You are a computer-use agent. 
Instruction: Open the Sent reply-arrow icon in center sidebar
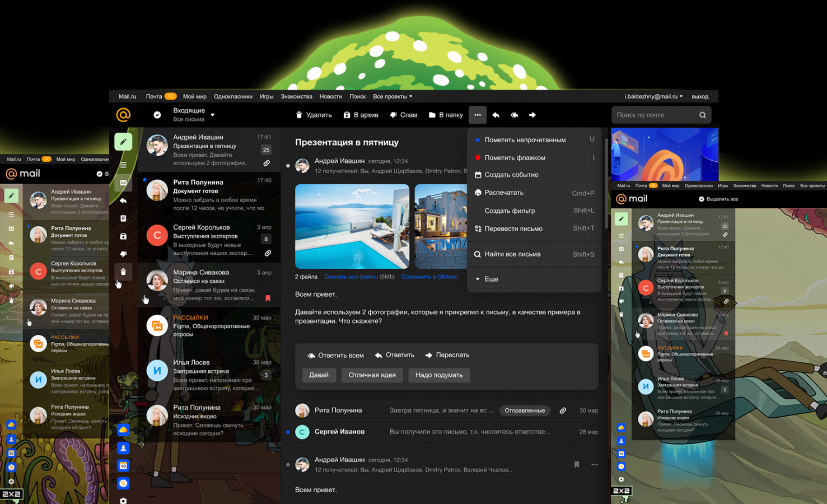click(123, 200)
